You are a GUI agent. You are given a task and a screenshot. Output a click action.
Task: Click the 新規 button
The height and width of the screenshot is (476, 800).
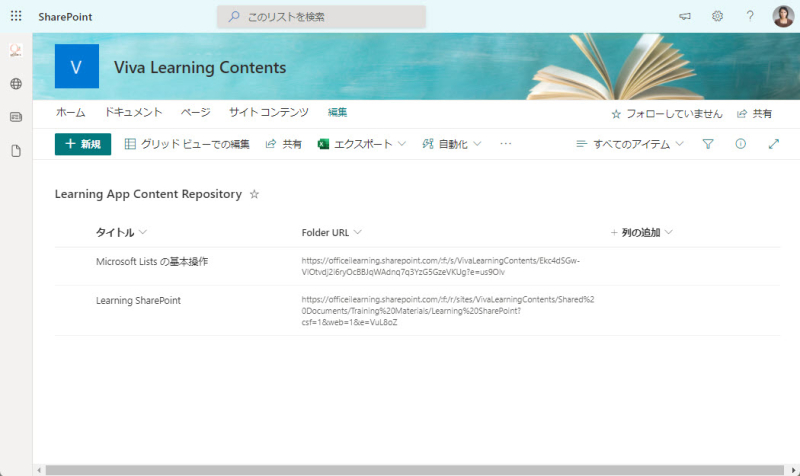(83, 144)
